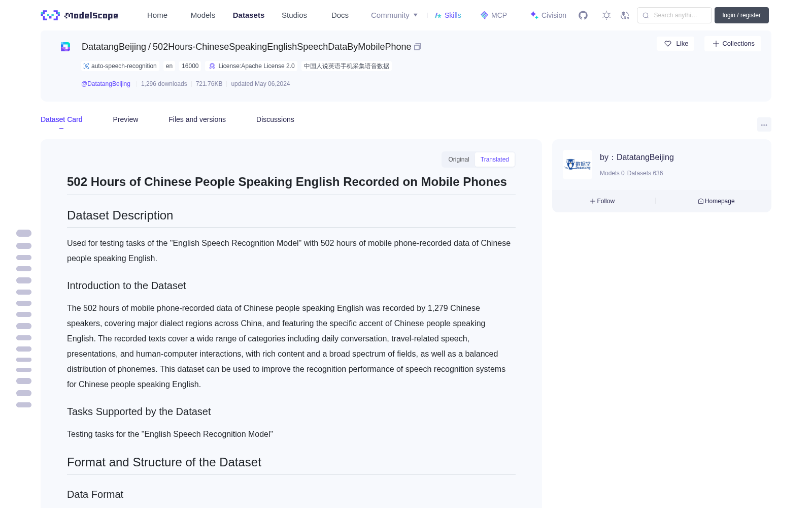Copy the dataset name using copy icon
Image resolution: width=812 pixels, height=508 pixels.
pyautogui.click(x=418, y=47)
